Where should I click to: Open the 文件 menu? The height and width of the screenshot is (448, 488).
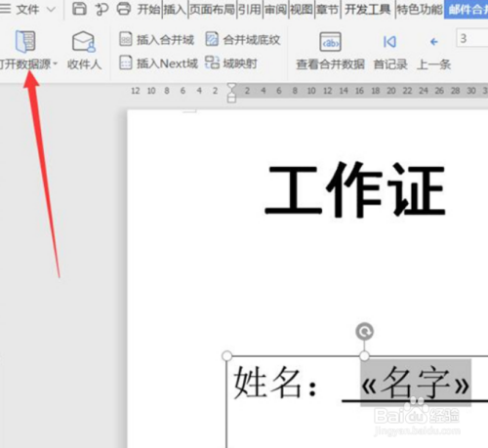pyautogui.click(x=27, y=10)
